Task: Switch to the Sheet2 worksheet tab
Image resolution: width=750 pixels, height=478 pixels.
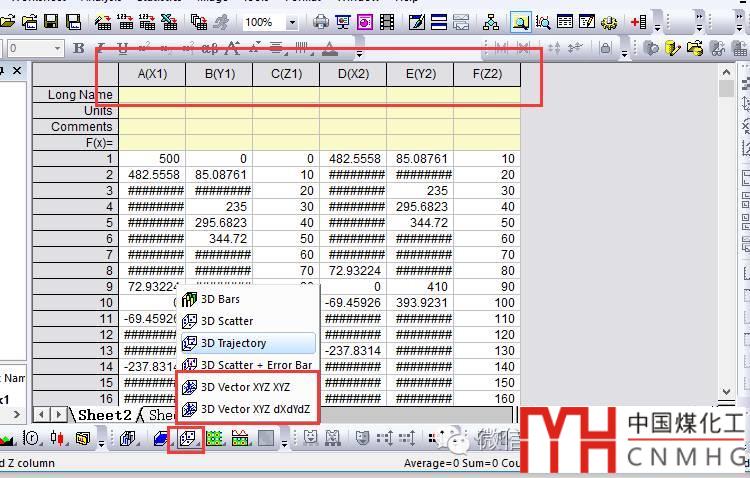Action: 104,414
